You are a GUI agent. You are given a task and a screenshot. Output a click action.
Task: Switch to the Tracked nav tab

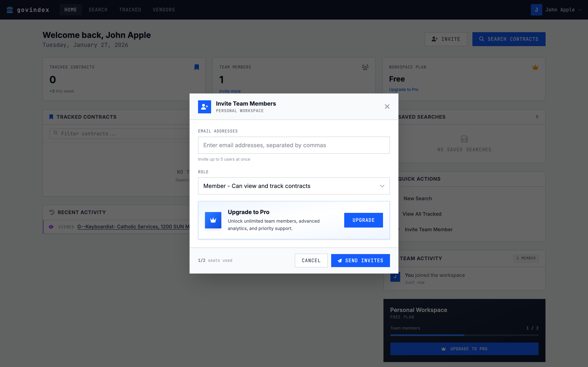[130, 10]
